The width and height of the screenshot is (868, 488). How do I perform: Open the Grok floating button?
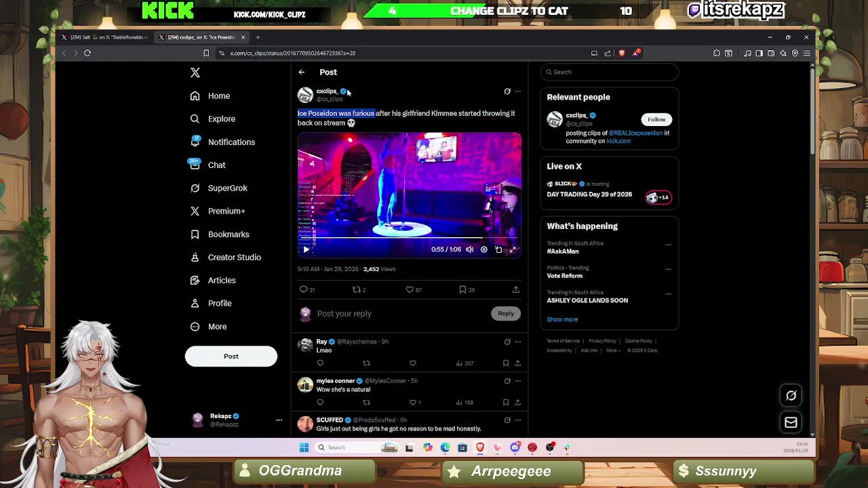pos(791,396)
